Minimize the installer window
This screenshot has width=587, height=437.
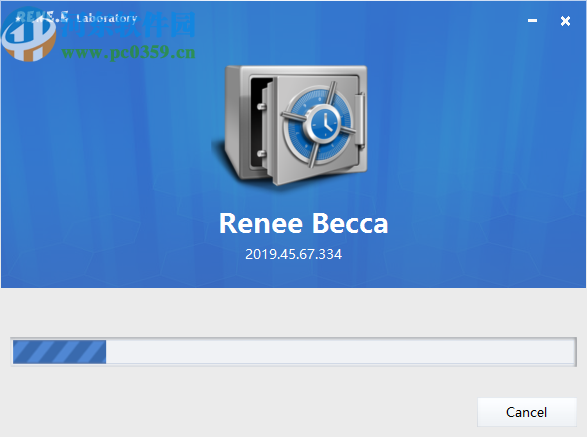pos(532,21)
